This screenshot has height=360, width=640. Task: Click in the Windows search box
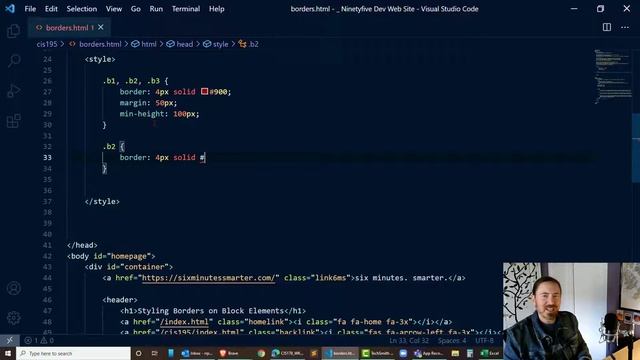click(x=73, y=353)
